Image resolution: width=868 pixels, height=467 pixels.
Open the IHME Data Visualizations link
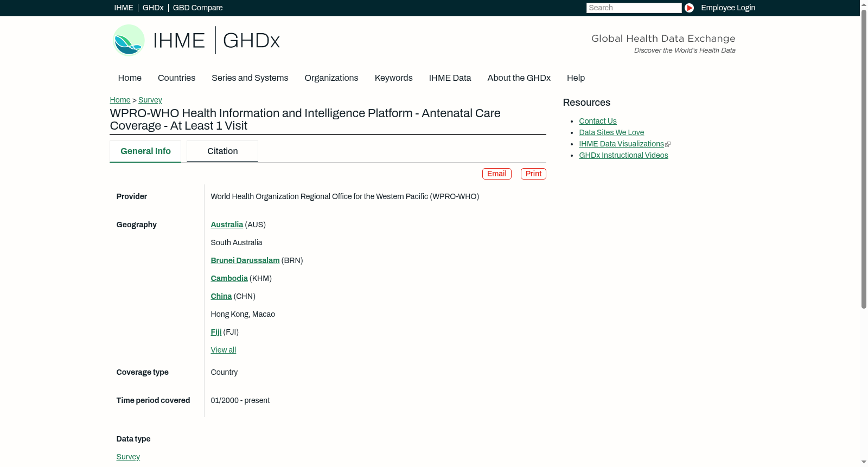tap(621, 144)
